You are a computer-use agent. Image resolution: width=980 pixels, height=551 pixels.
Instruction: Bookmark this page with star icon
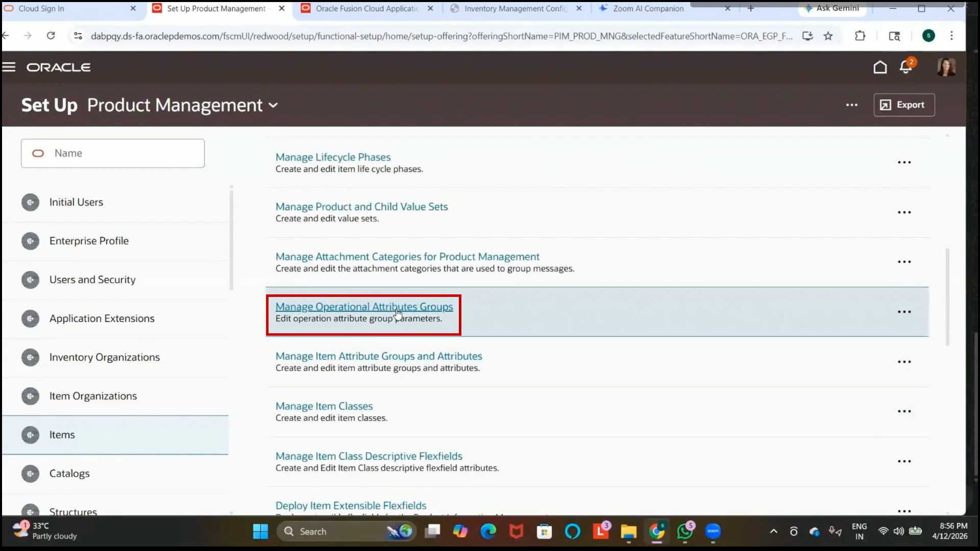pos(828,36)
